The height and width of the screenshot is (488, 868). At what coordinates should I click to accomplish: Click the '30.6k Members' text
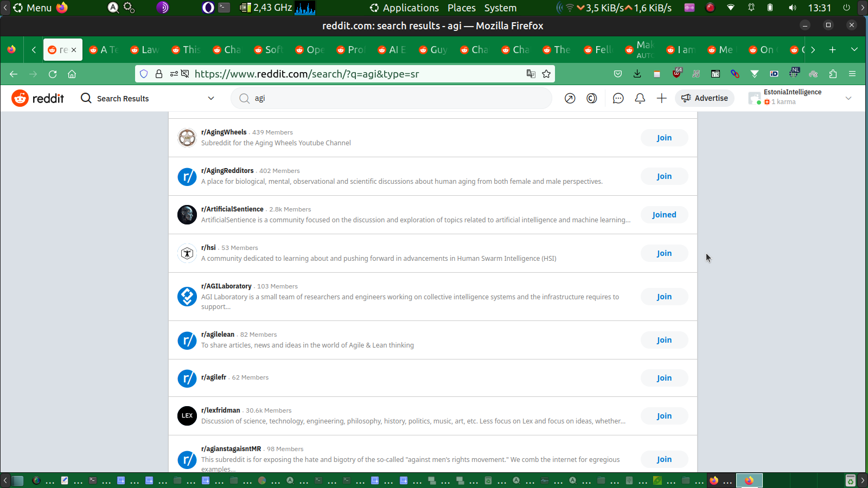point(269,410)
